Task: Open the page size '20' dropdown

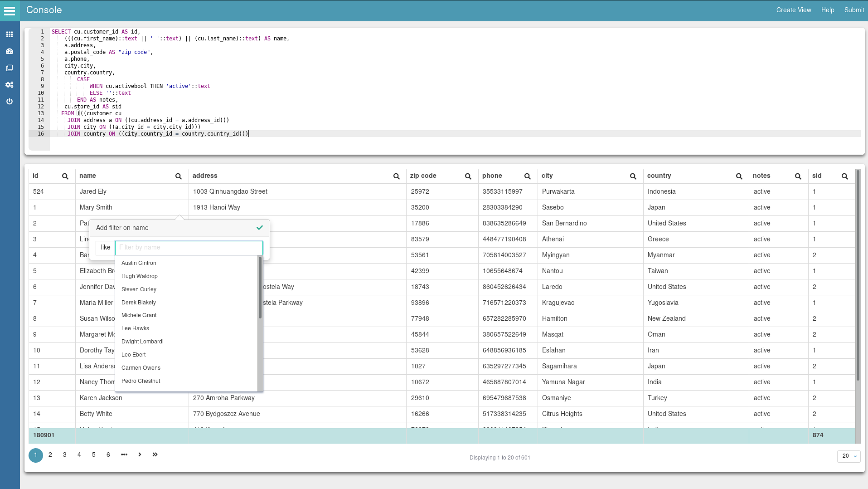Action: (x=848, y=456)
